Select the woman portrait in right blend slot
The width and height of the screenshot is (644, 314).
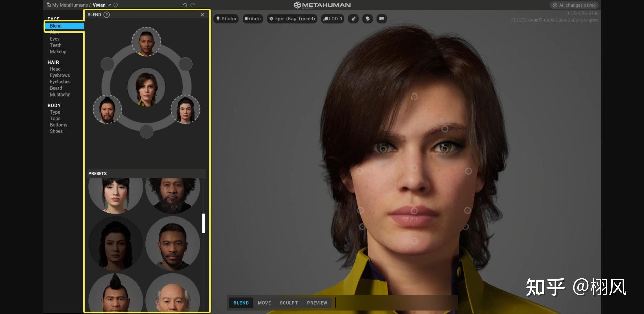click(185, 109)
